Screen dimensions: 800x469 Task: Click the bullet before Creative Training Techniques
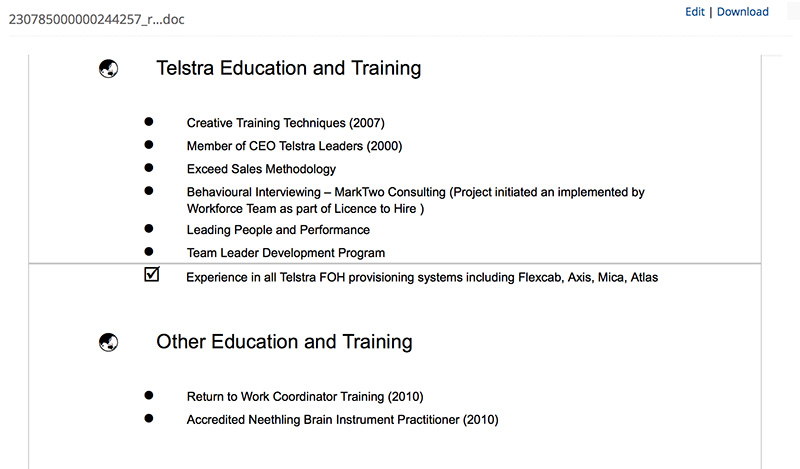(149, 121)
